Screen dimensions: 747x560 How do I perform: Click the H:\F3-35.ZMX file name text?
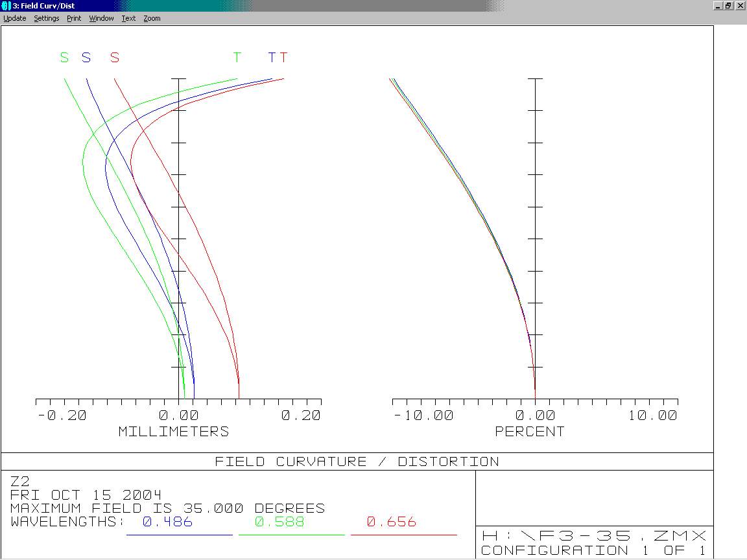(594, 536)
